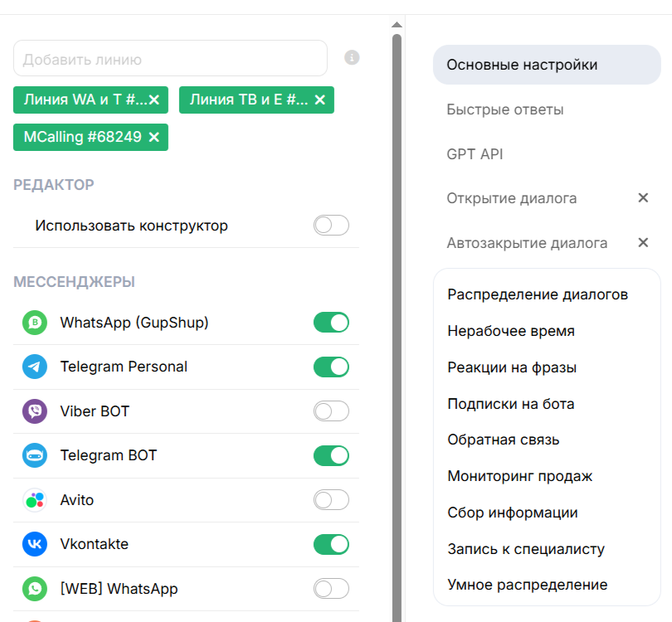
Task: Open the Распределение диалогов link
Action: point(537,294)
